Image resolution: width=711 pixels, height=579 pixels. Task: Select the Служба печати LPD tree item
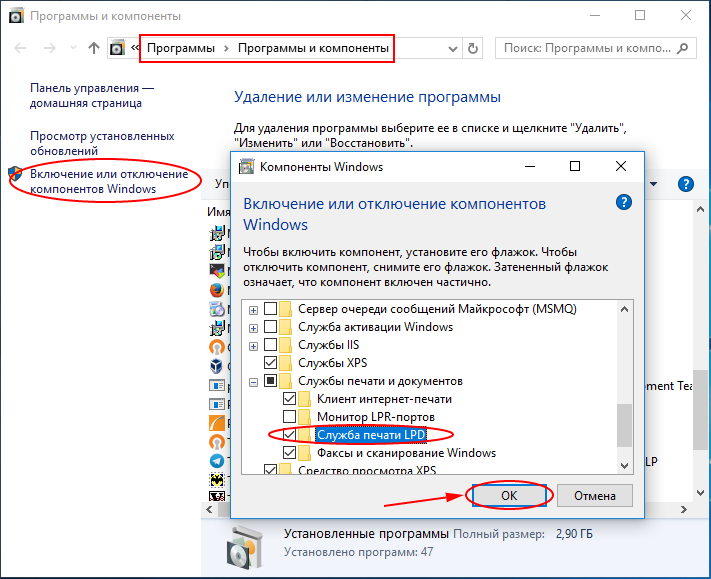coord(371,435)
